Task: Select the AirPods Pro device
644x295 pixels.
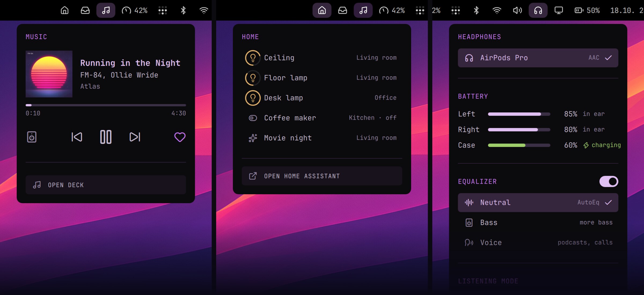Action: click(538, 58)
